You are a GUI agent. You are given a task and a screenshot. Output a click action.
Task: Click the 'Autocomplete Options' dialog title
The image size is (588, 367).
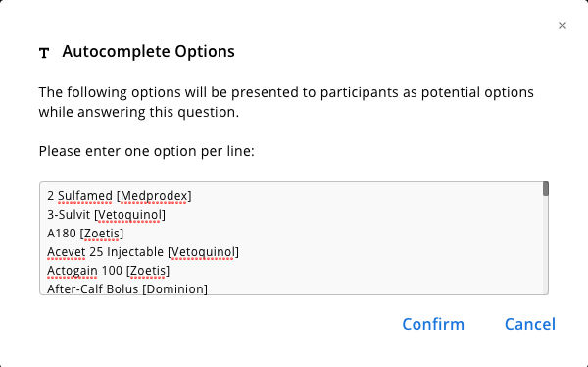(149, 51)
